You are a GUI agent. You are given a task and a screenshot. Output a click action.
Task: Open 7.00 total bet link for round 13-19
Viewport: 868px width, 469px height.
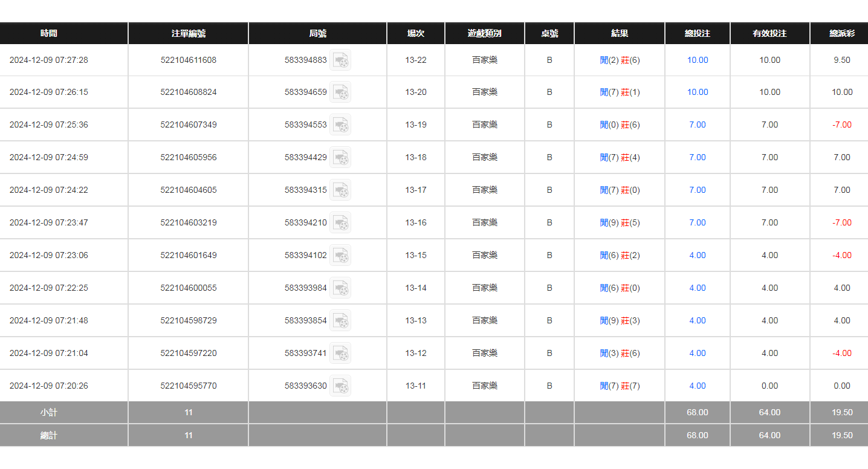pyautogui.click(x=697, y=125)
